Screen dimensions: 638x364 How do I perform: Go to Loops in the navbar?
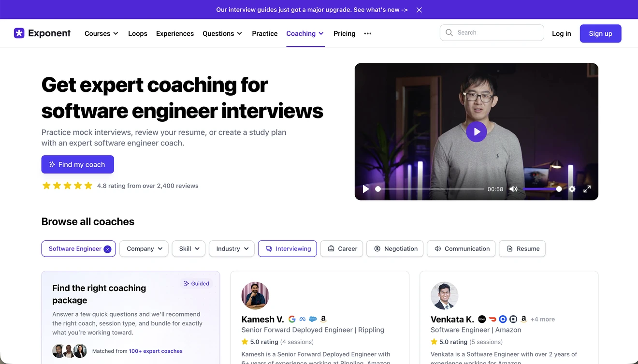138,33
